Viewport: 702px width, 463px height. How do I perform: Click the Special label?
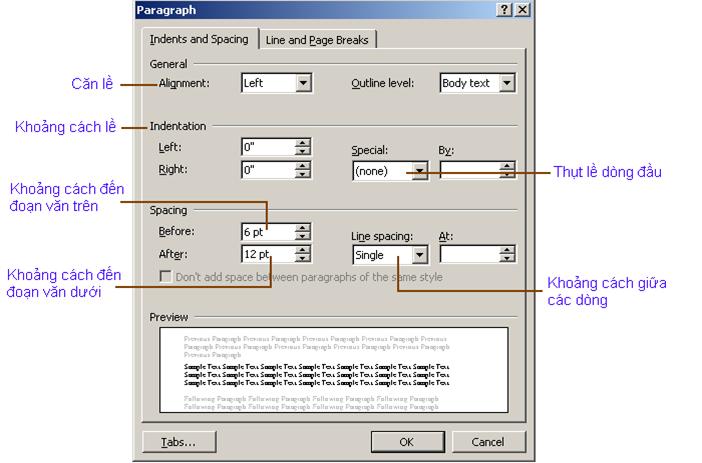[x=369, y=150]
